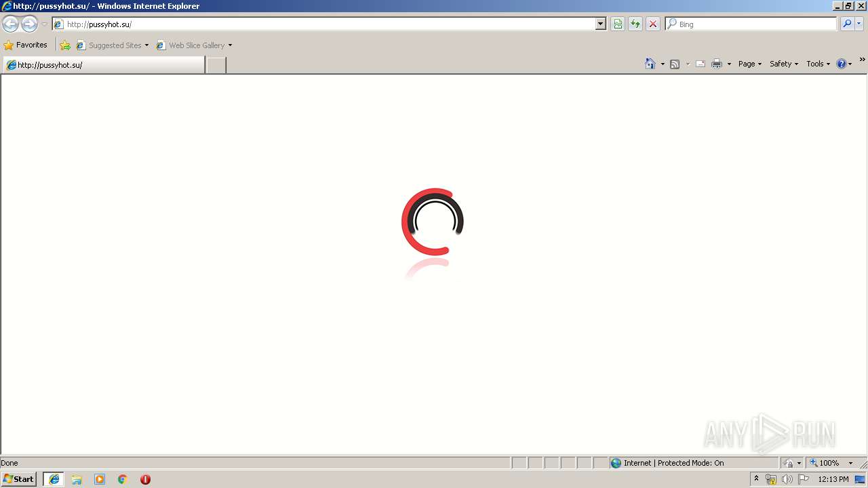868x488 pixels.
Task: Open Windows Explorer folder taskbar icon
Action: (x=77, y=479)
